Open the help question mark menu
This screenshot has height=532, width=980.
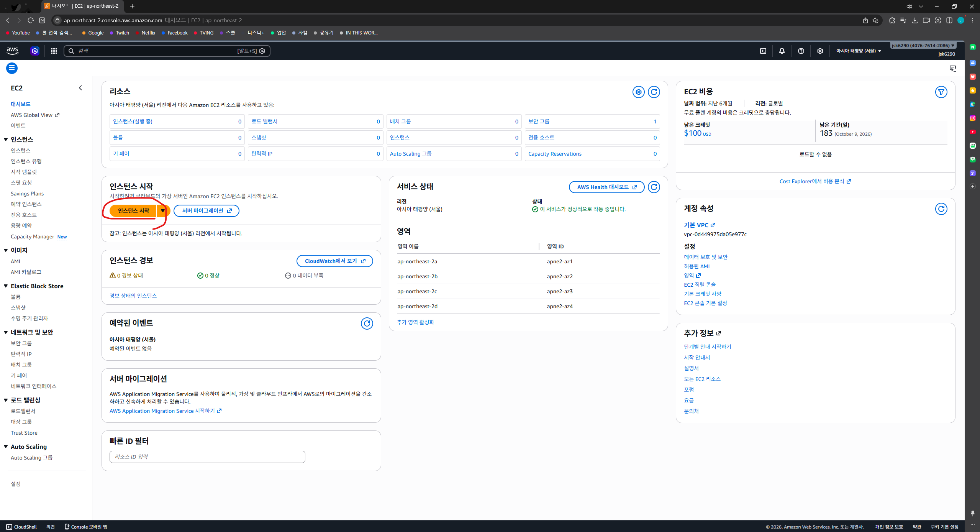point(801,51)
